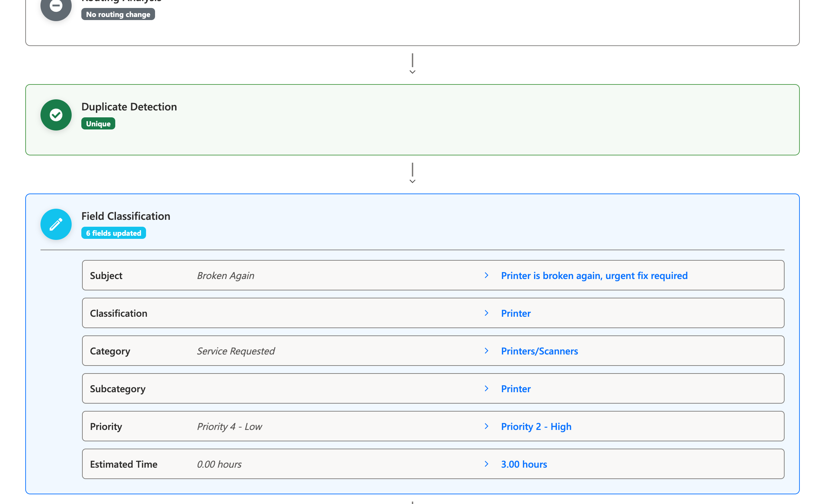Expand the Category field row

coord(487,351)
